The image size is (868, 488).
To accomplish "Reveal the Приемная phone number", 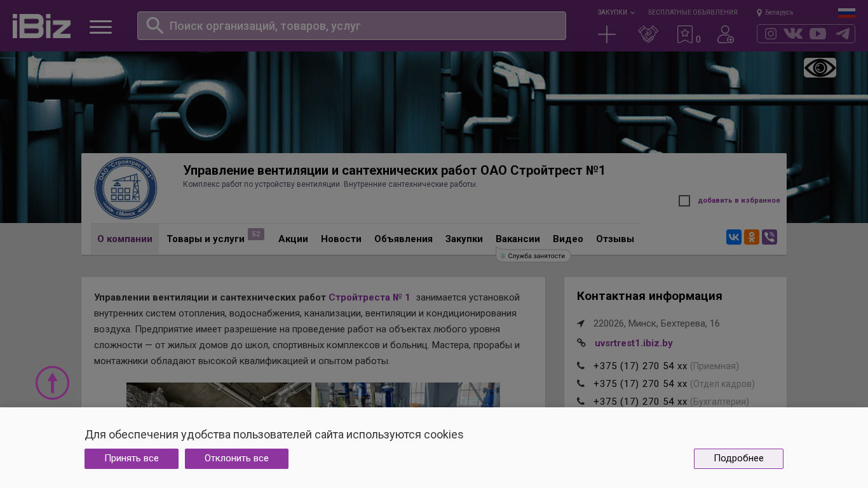I will 641,366.
